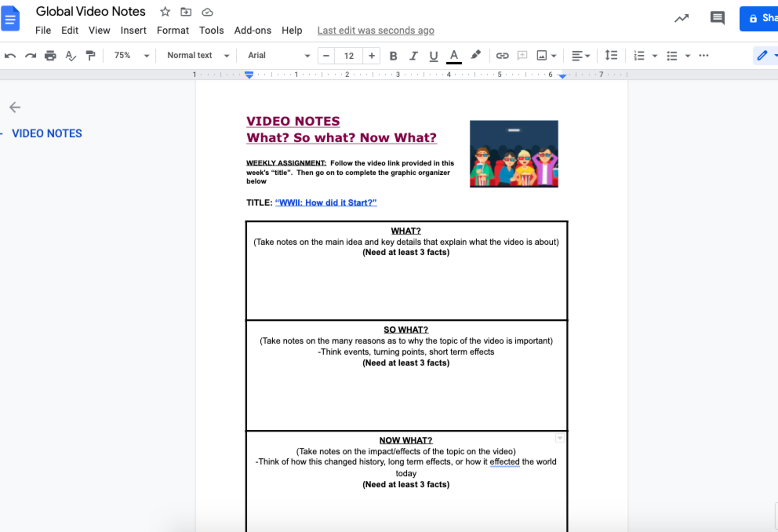Click the Undo arrow icon

coord(10,55)
